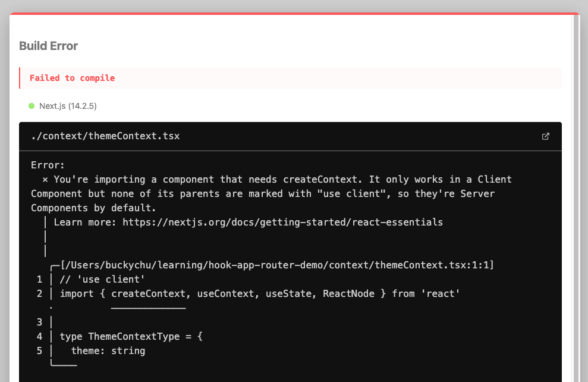Image resolution: width=588 pixels, height=382 pixels.
Task: Click line number 1 in the code frame
Action: pyautogui.click(x=39, y=279)
